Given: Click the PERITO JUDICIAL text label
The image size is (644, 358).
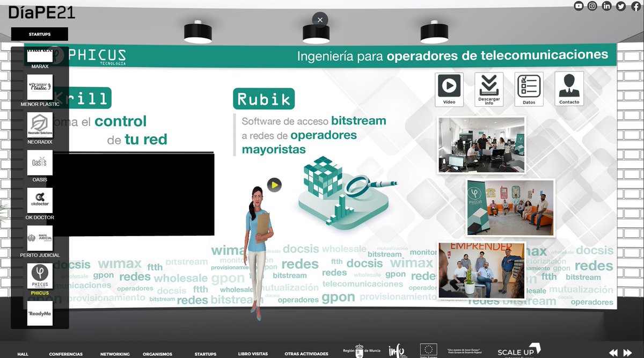Looking at the screenshot, I should [x=40, y=255].
